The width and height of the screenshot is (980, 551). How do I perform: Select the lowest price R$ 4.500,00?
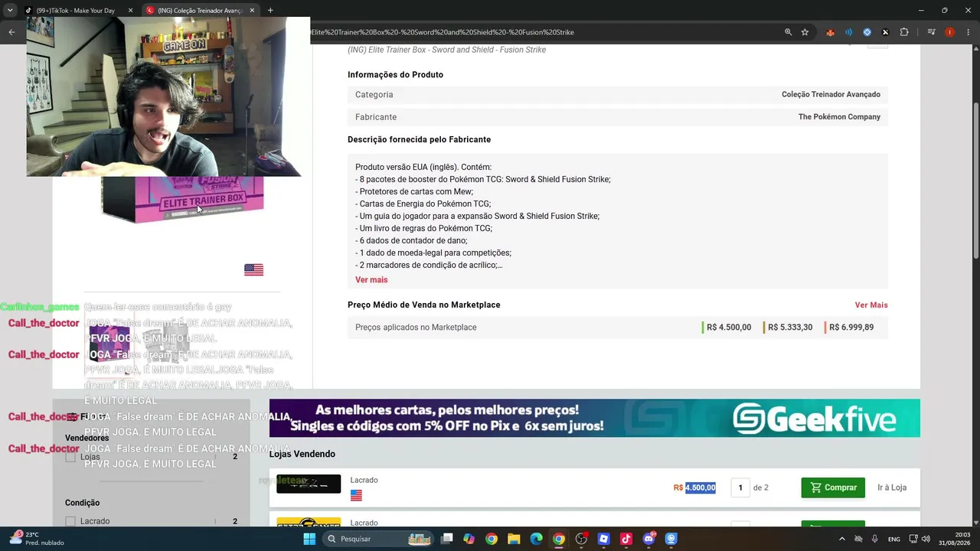tap(729, 328)
